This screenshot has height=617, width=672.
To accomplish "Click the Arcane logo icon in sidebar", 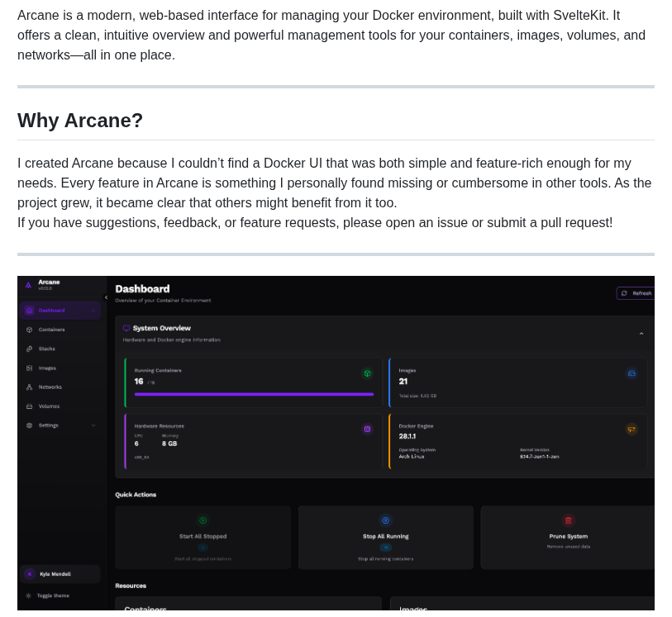I will (x=28, y=285).
